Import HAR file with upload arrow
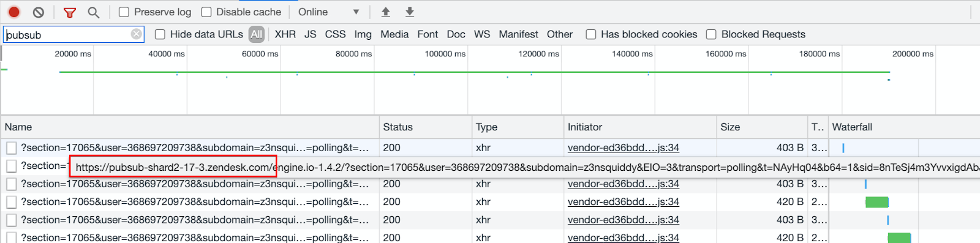Screen dimensions: 980x243 pos(385,12)
